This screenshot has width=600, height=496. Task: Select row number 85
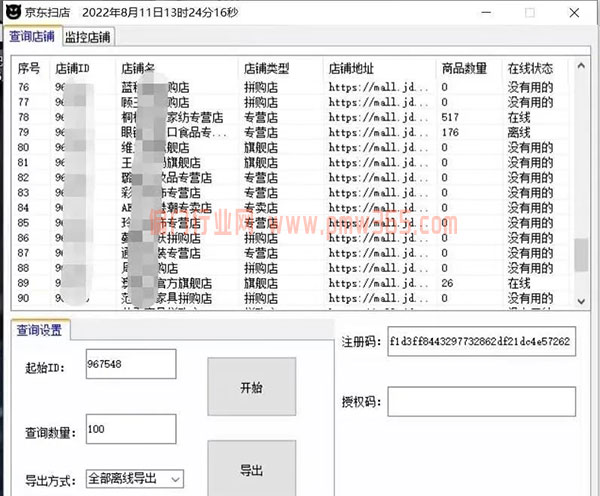click(x=23, y=223)
